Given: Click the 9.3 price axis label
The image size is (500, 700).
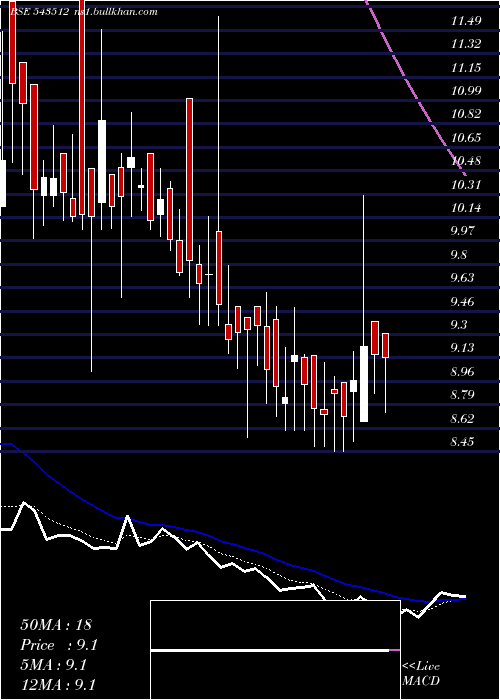Looking at the screenshot, I should (x=459, y=325).
